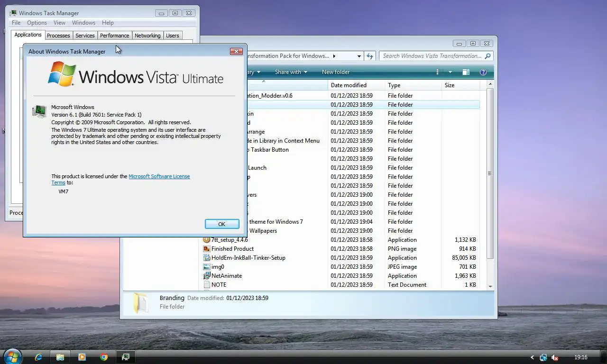The width and height of the screenshot is (607, 364).
Task: Select the NetAnimate application icon
Action: [207, 276]
